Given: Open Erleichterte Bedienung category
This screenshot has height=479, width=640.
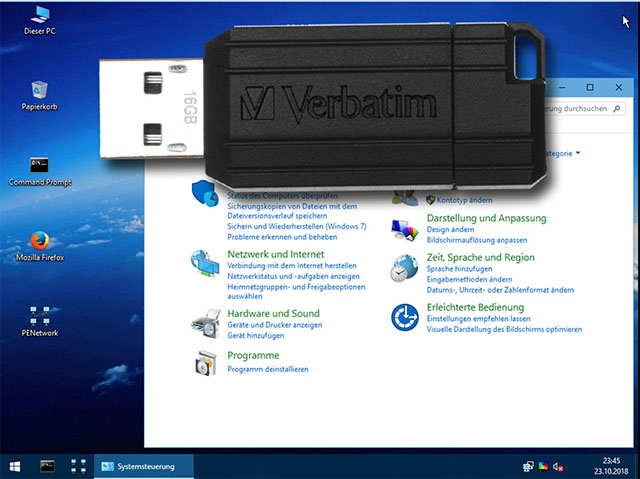Looking at the screenshot, I should [476, 307].
